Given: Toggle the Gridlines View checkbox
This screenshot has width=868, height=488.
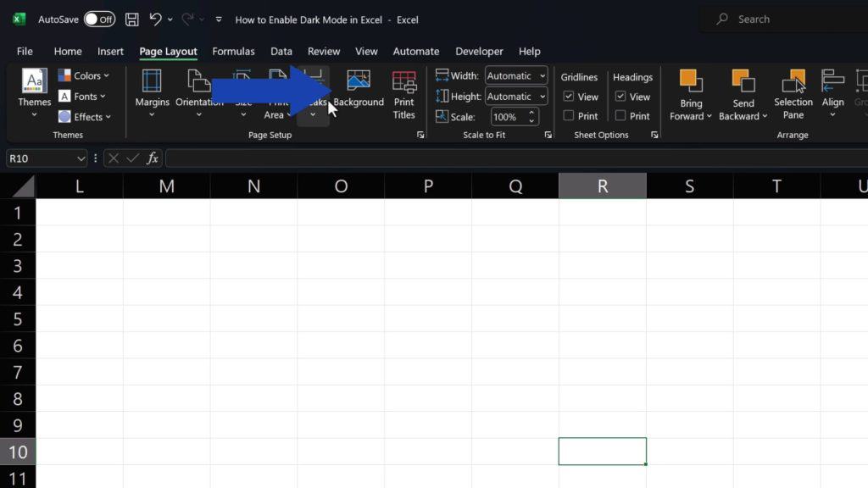Looking at the screenshot, I should pos(569,97).
